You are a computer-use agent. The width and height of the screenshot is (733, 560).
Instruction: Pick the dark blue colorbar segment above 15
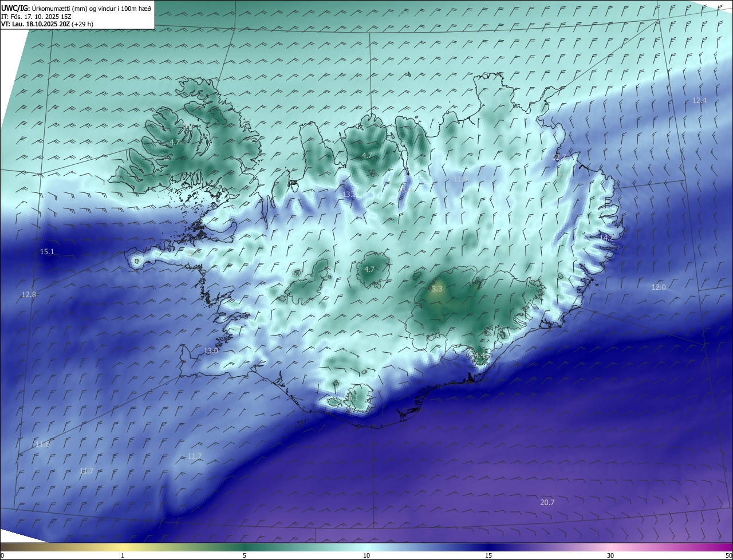point(488,547)
